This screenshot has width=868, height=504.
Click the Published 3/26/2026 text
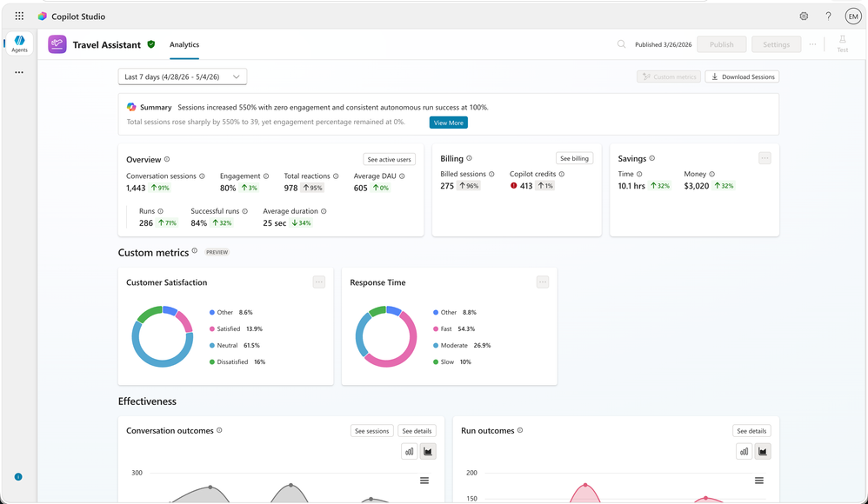point(664,45)
